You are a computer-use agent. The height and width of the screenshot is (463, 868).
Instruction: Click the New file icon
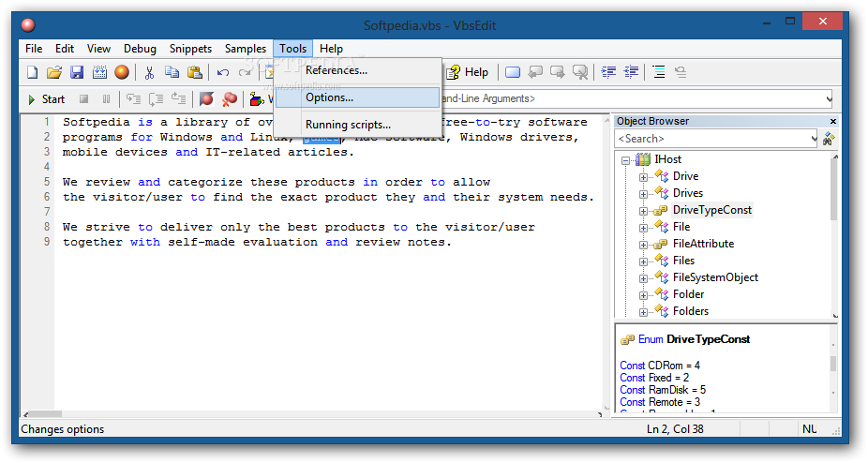33,72
